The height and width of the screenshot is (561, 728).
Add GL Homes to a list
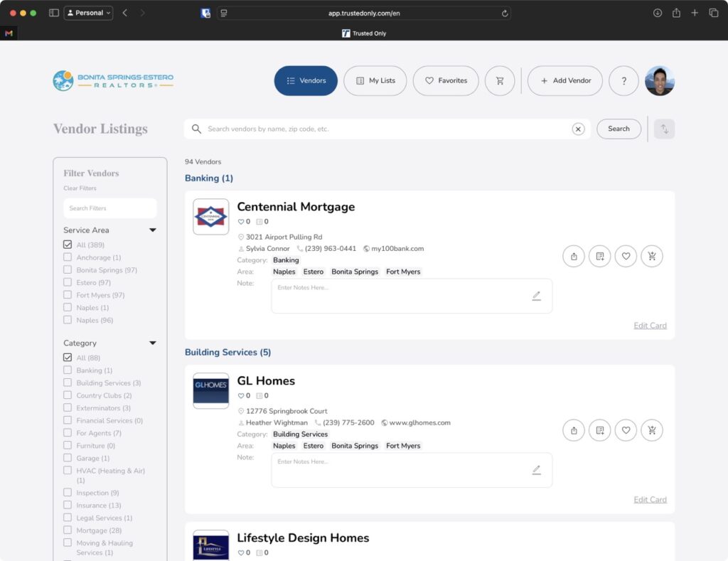600,430
